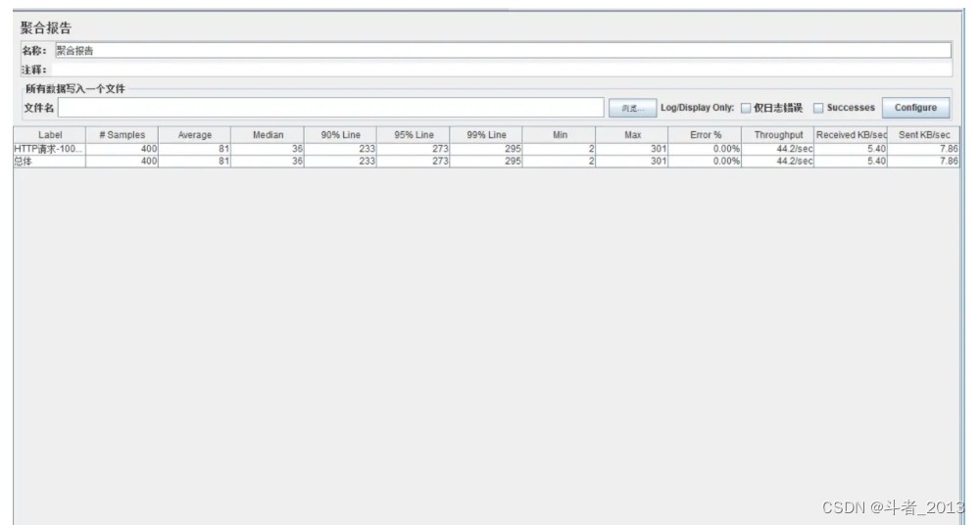980x525 pixels.
Task: Click the Throughput column header
Action: [x=778, y=135]
